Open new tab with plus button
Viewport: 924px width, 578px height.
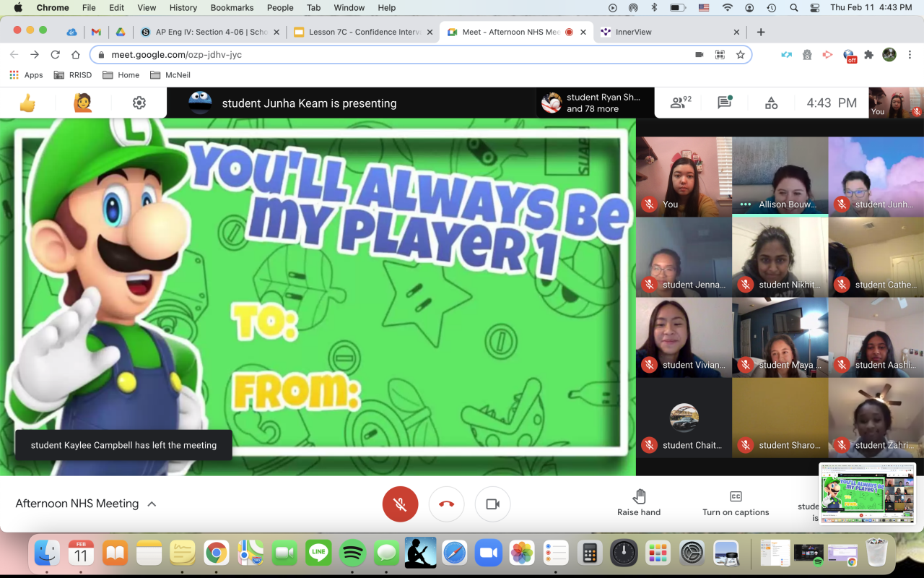[761, 32]
